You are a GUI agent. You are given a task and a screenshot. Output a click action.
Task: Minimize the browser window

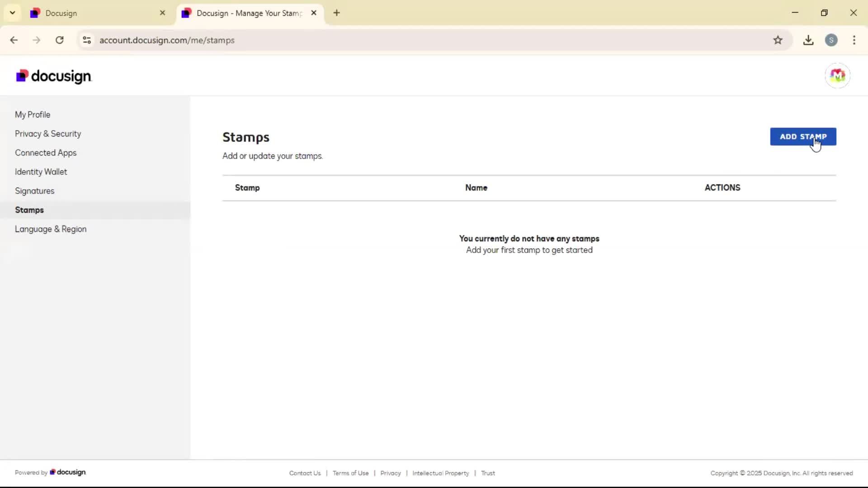(795, 13)
